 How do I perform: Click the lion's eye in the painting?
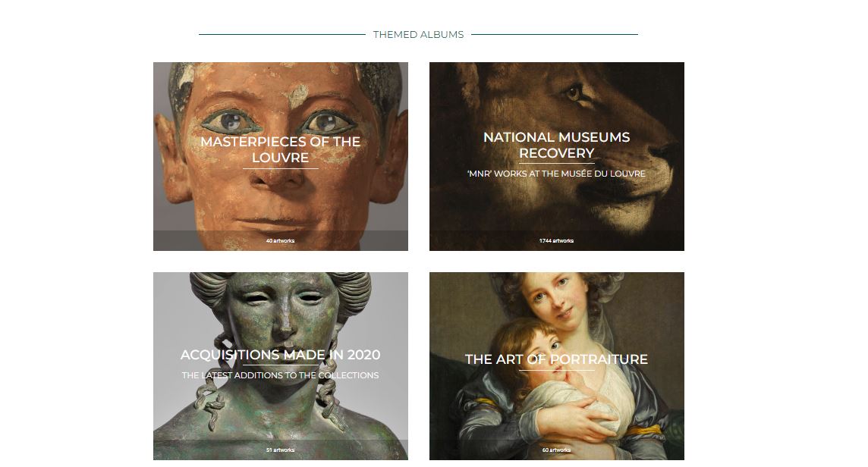tap(574, 92)
